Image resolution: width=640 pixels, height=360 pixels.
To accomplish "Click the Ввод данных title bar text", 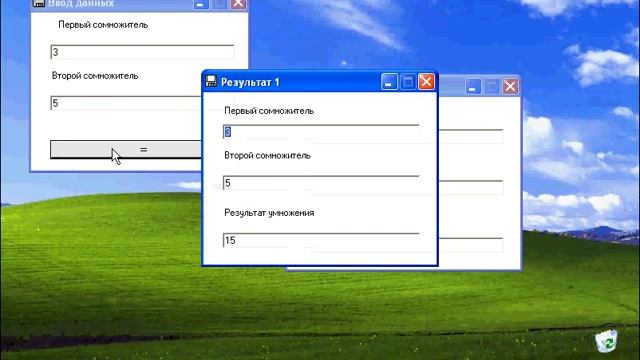I will 81,4.
